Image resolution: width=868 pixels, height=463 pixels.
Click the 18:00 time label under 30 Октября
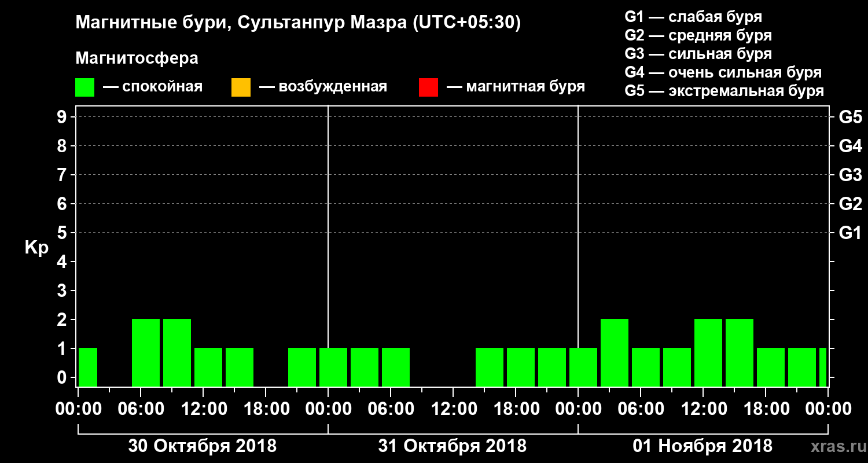coord(266,409)
